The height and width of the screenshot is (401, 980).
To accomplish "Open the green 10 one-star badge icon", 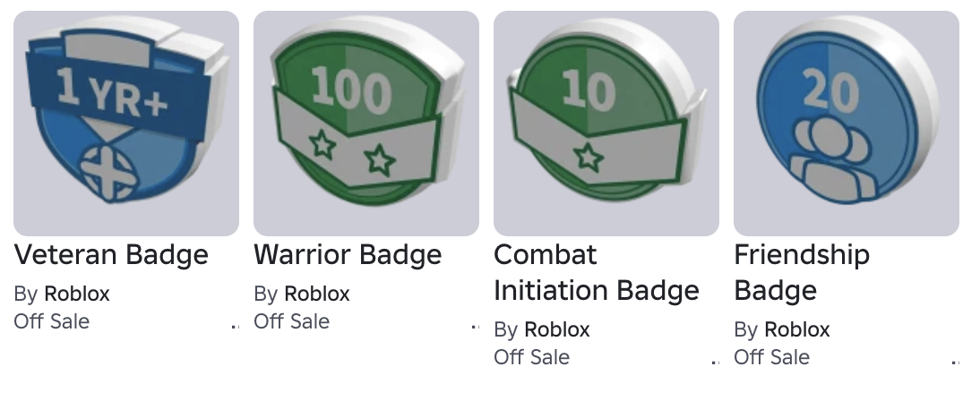I will tap(606, 123).
